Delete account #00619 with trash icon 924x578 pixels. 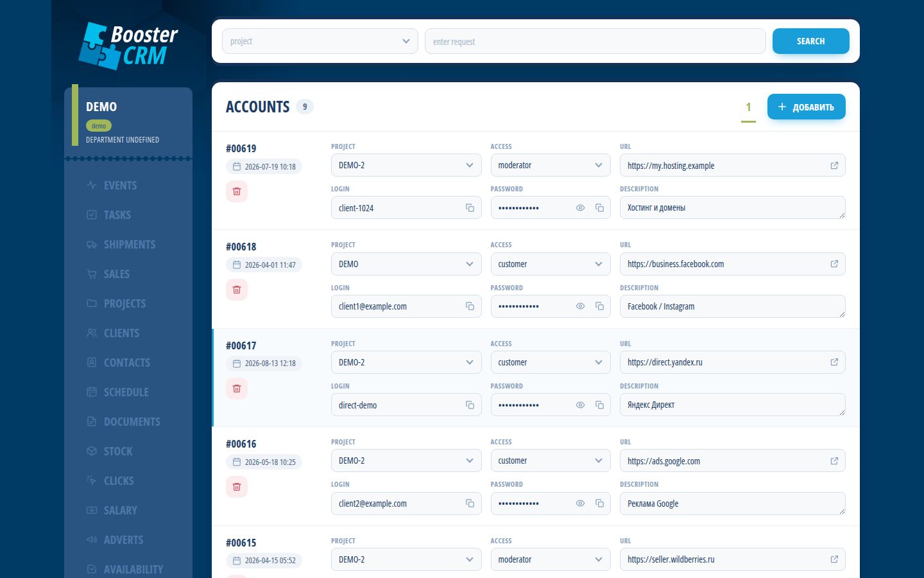237,191
